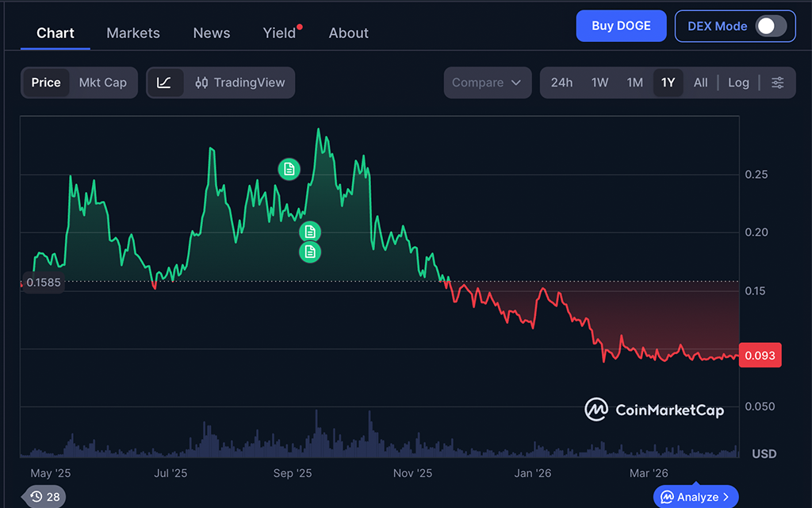812x508 pixels.
Task: Click the Buy DOGE button
Action: pos(621,25)
